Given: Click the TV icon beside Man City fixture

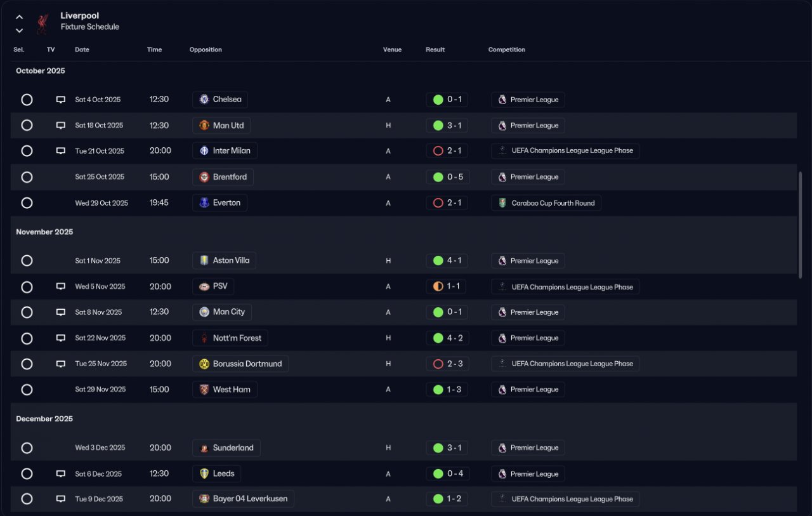Looking at the screenshot, I should [61, 312].
